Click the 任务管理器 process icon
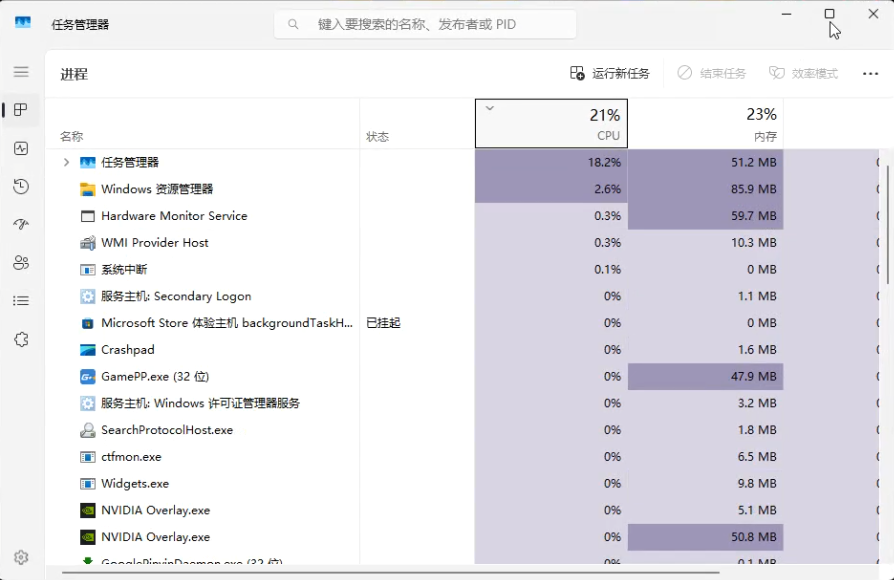Image resolution: width=894 pixels, height=580 pixels. coord(87,163)
